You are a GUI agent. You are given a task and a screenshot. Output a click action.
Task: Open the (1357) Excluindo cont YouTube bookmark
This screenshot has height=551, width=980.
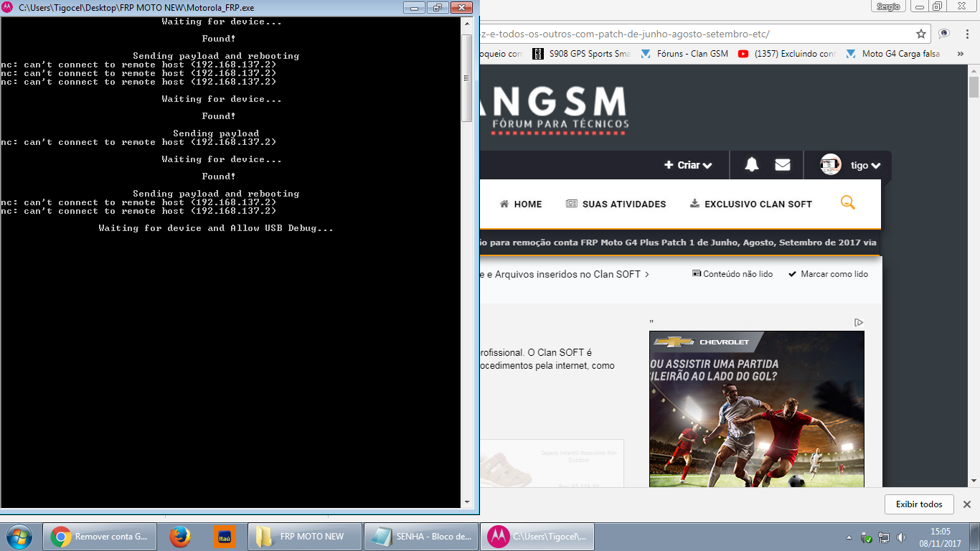pos(787,54)
